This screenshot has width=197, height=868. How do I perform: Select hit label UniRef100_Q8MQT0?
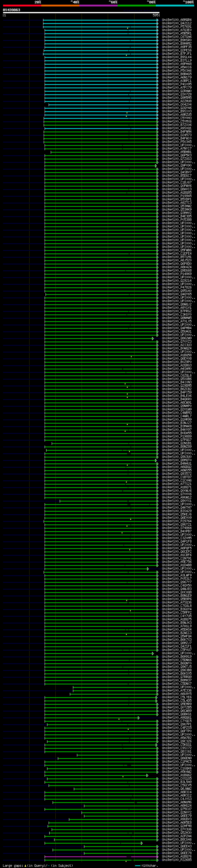click(176, 460)
